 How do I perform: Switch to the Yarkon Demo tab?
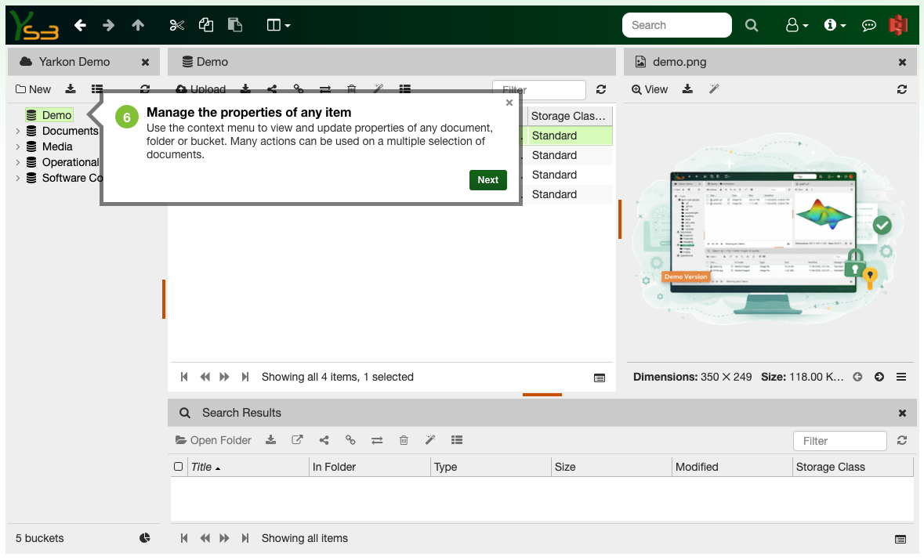point(75,61)
